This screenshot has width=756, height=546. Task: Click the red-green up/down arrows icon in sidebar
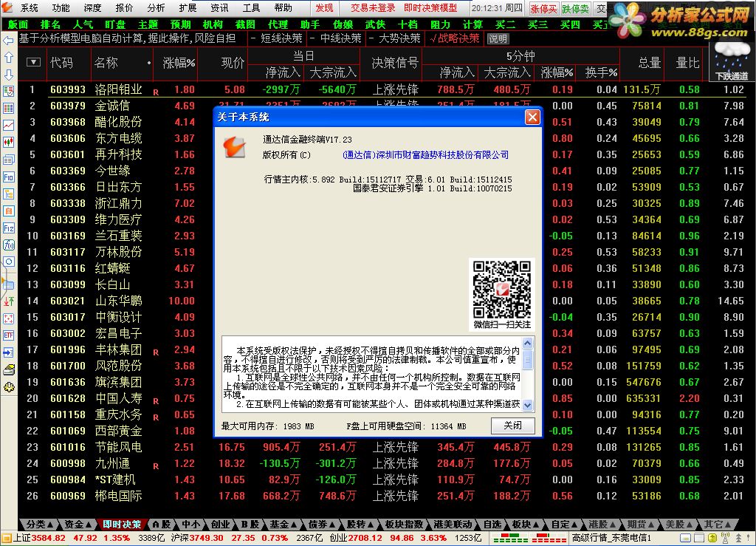click(x=8, y=301)
